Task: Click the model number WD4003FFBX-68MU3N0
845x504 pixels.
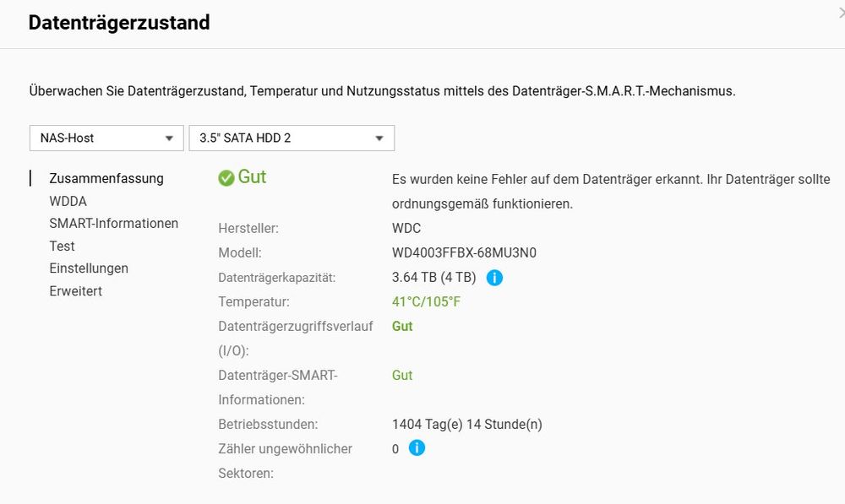Action: point(464,253)
